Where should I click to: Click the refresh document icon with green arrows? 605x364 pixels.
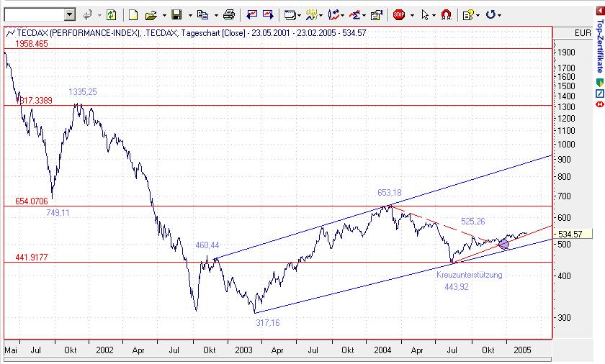click(x=111, y=15)
